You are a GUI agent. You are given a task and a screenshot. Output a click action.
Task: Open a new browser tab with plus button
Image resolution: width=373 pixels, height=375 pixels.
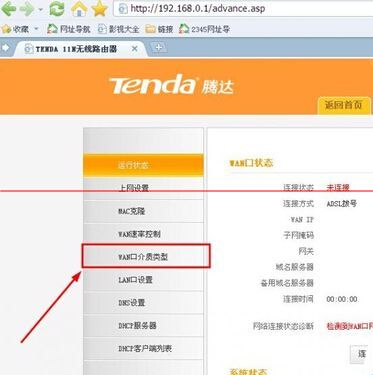pyautogui.click(x=158, y=47)
